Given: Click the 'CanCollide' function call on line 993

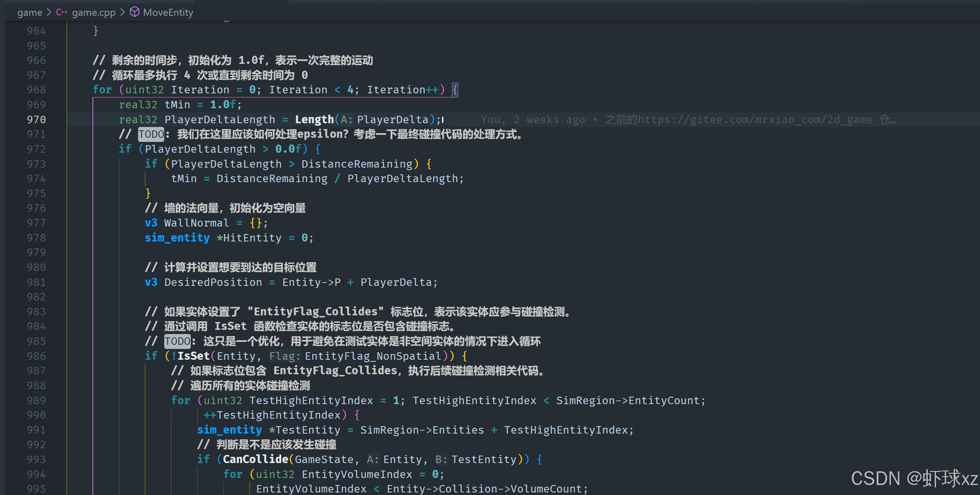Looking at the screenshot, I should coord(255,459).
